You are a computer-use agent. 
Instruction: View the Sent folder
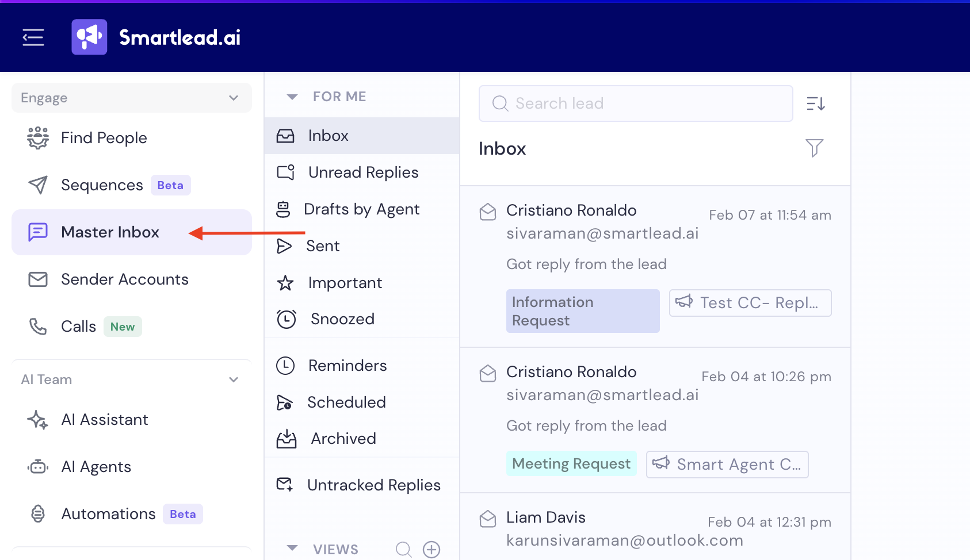click(362, 246)
